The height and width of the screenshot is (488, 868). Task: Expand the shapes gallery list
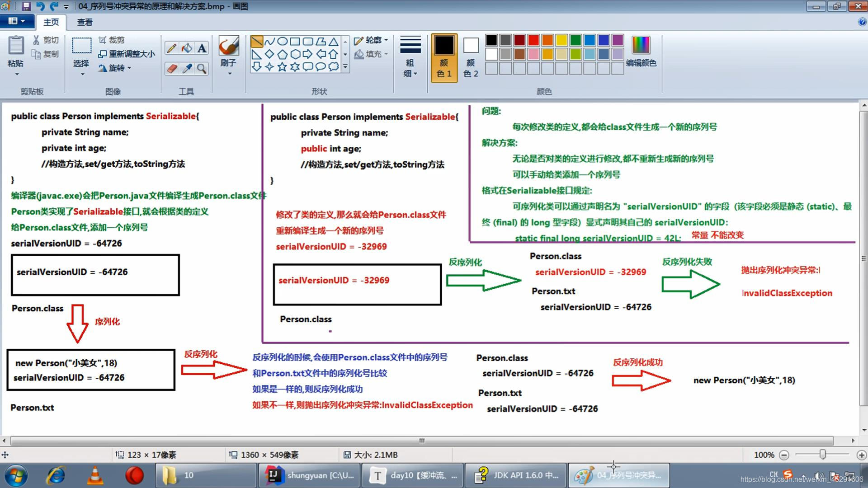pyautogui.click(x=345, y=67)
